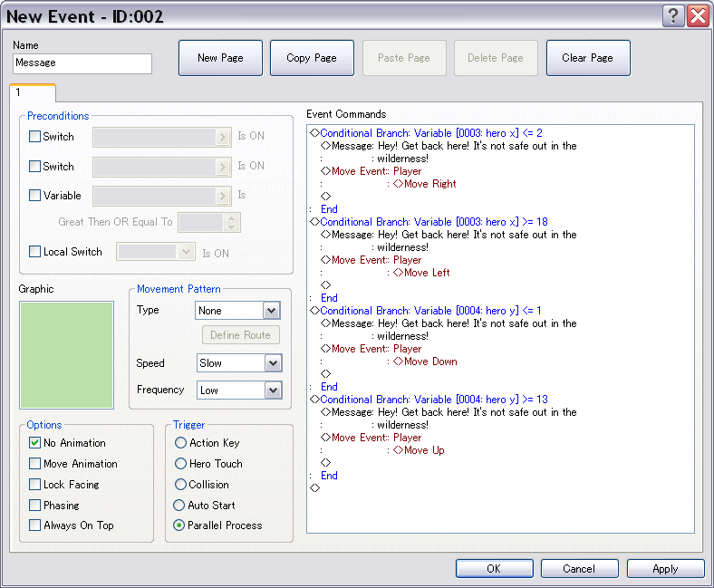Confirm the event with the OK button

[x=494, y=569]
